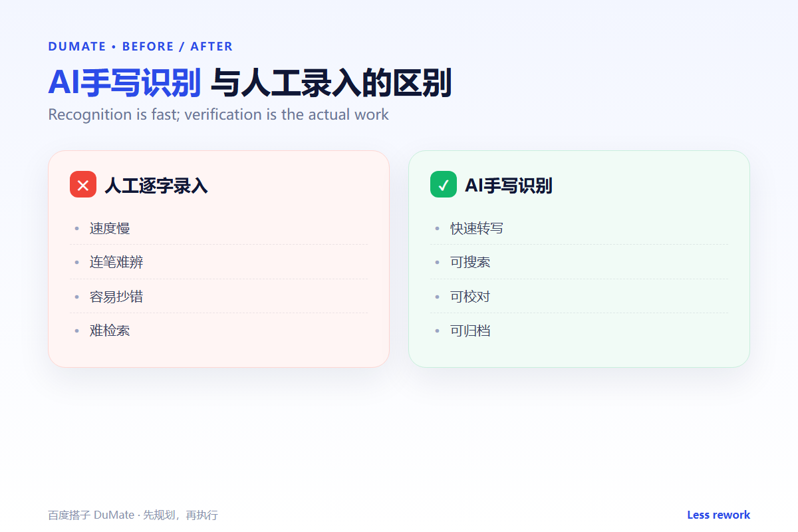798x532 pixels.
Task: Click the subtitle 'Recognition is fast; verification is the actual work'
Action: click(x=219, y=114)
